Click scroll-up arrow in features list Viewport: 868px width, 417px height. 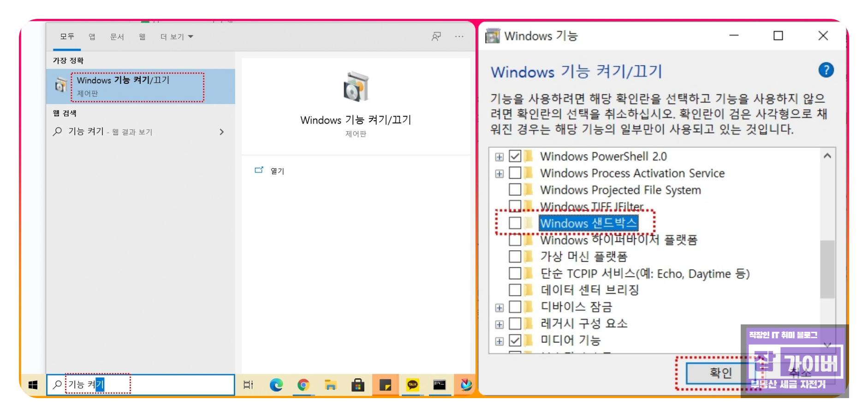click(827, 156)
